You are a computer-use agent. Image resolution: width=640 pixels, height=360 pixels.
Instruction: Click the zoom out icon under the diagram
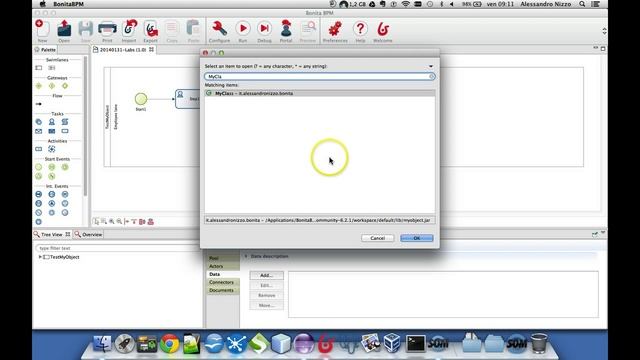click(119, 221)
